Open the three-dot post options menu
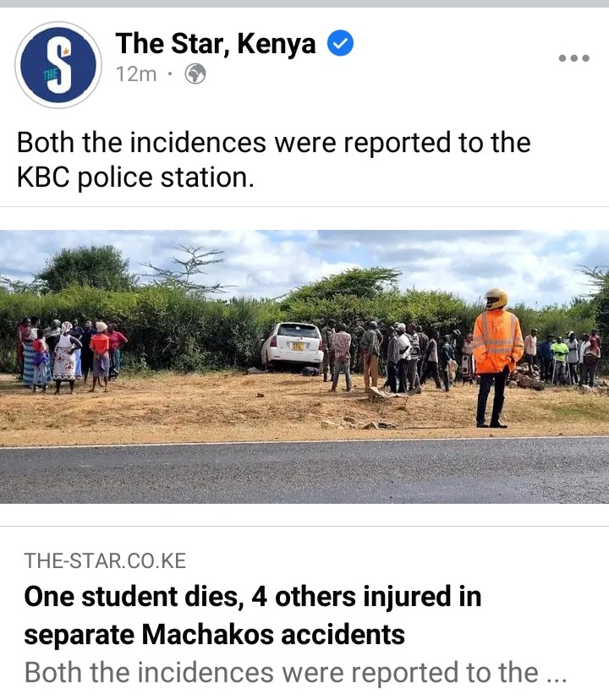609x700 pixels. 574,58
